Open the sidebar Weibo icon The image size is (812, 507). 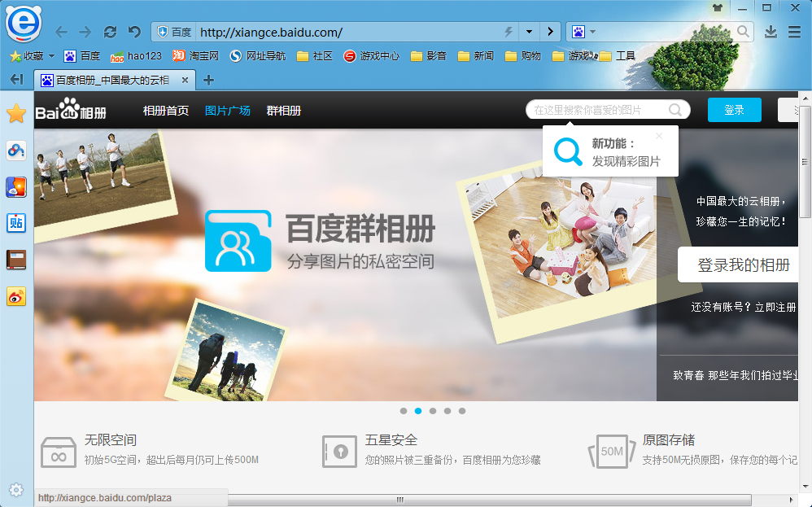click(x=16, y=296)
